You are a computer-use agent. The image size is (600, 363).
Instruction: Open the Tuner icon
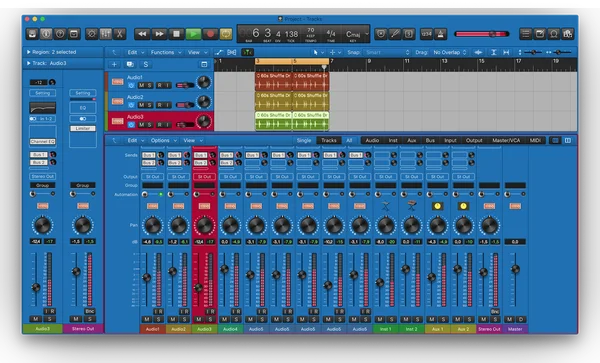click(395, 34)
